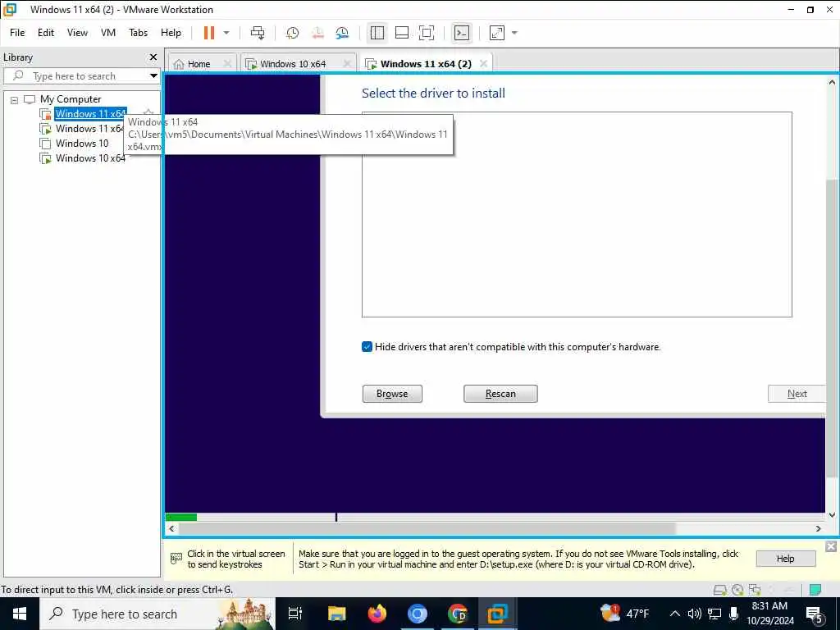Screen dimensions: 840x630
Task: Click the hard disk status icon
Action: pos(719,590)
